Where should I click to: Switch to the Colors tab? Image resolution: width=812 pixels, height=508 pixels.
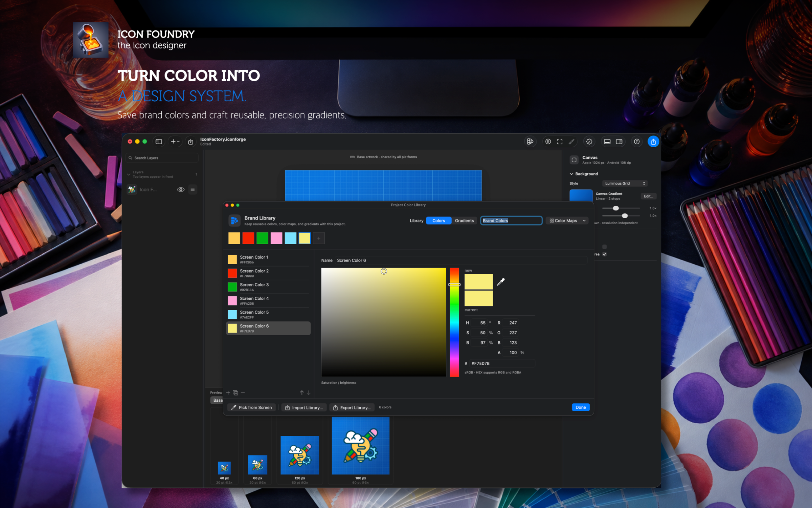point(438,220)
